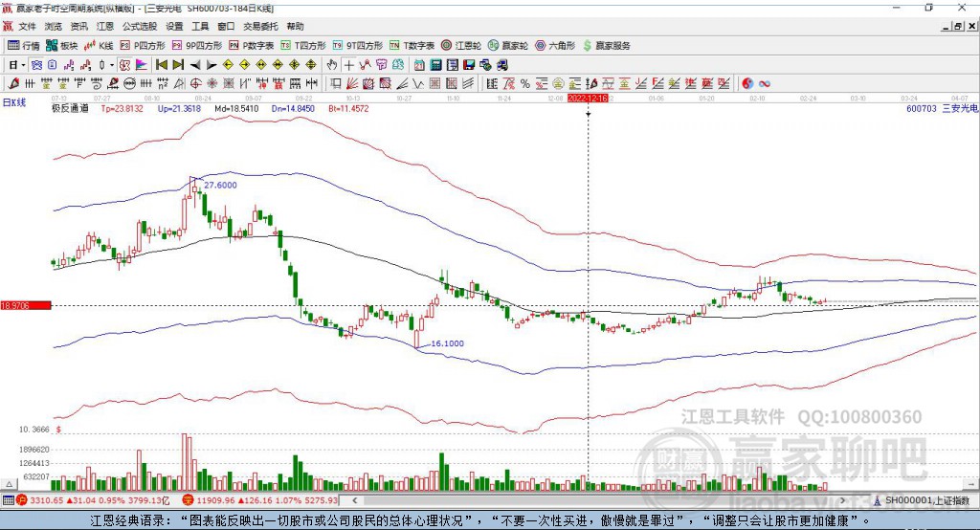Viewport: 980px width, 530px height.
Task: Click the calculator icon in toolbar
Action: pyautogui.click(x=435, y=65)
